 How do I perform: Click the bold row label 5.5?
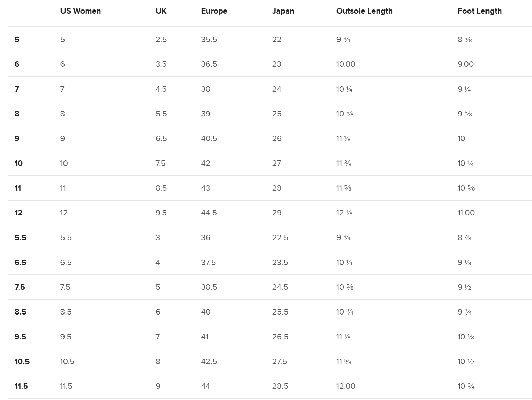click(x=20, y=237)
